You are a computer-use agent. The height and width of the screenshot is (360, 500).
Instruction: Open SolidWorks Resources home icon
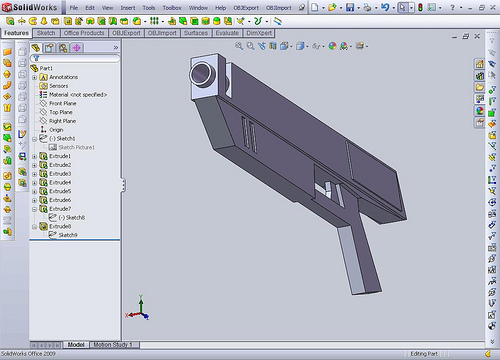[x=479, y=64]
